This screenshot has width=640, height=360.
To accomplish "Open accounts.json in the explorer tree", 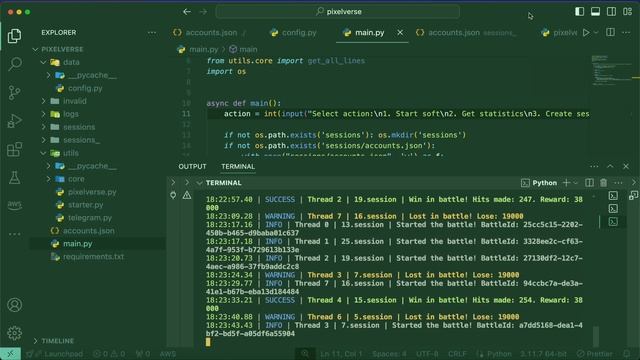I will pyautogui.click(x=89, y=231).
